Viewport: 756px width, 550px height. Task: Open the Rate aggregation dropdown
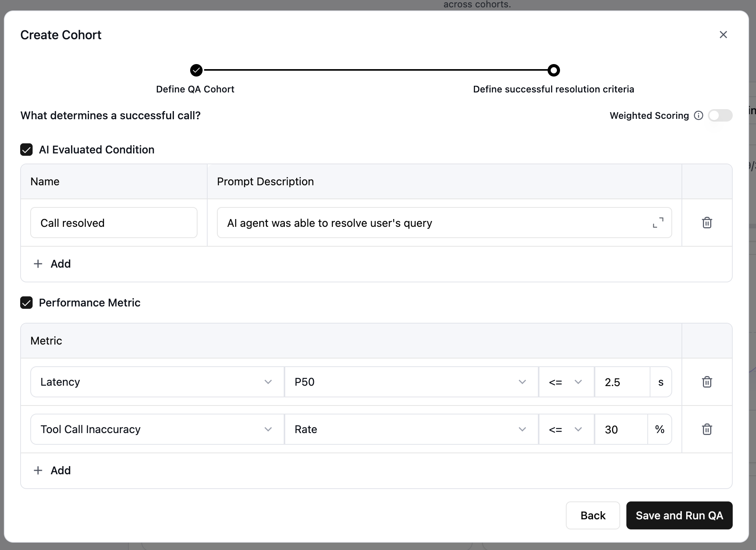411,429
